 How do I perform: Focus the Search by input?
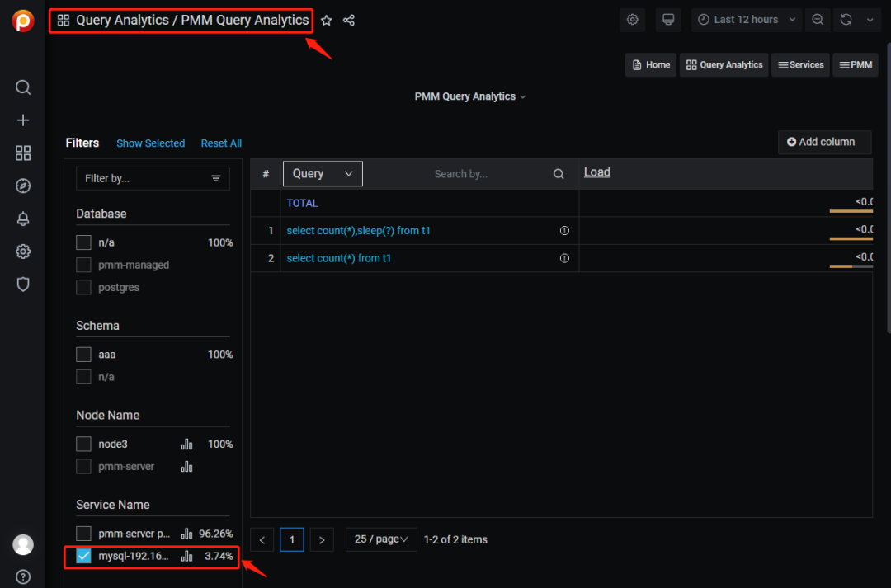click(488, 174)
